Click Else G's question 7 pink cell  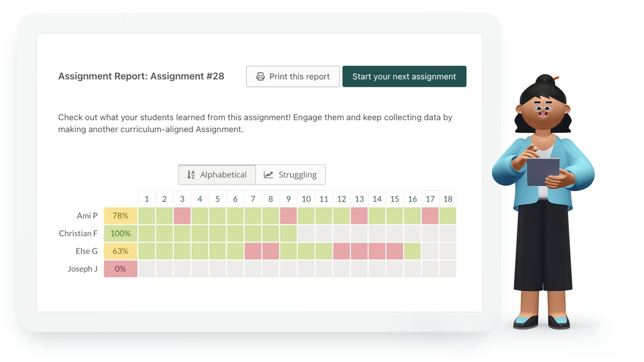pyautogui.click(x=253, y=251)
